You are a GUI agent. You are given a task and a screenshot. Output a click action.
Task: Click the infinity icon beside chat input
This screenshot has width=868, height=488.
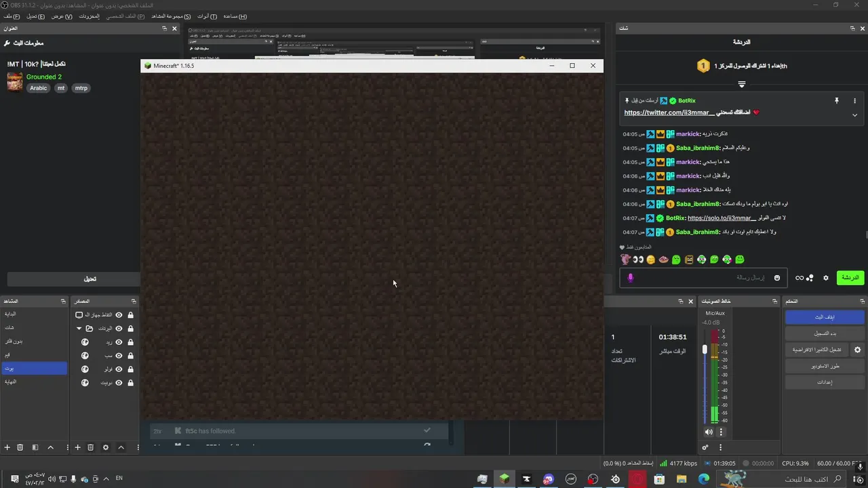[800, 278]
